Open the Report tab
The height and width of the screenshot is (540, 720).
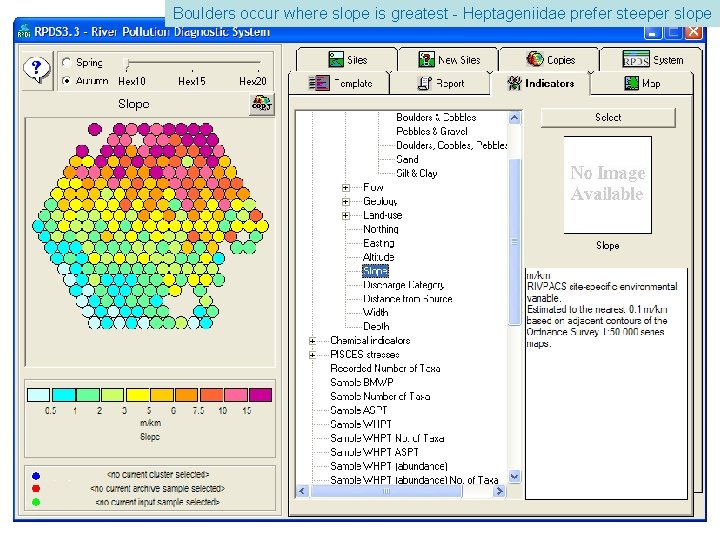[440, 83]
